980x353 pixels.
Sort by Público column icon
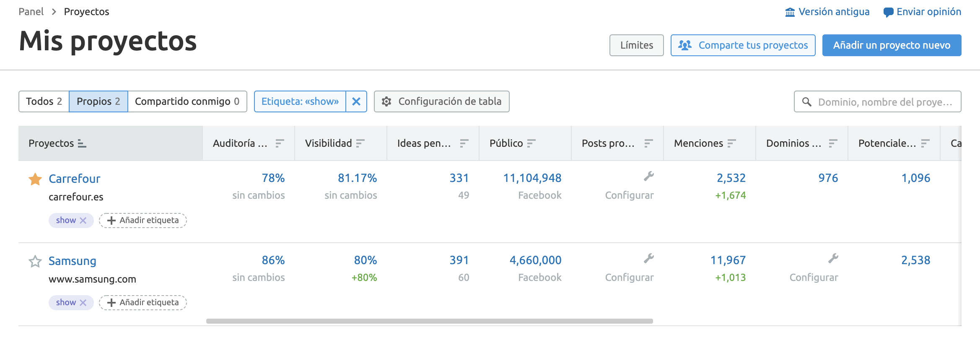coord(531,143)
